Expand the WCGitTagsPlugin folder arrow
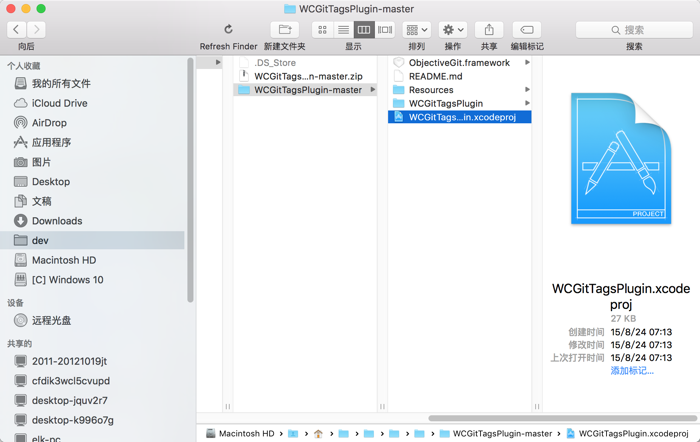 click(x=527, y=104)
